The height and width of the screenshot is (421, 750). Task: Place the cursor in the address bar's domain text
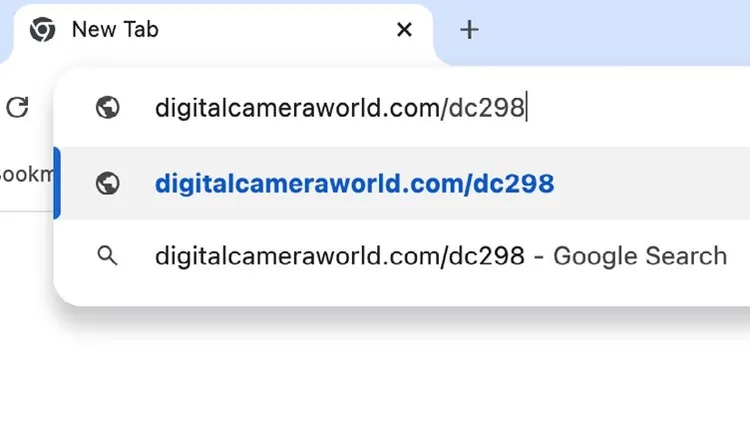click(297, 108)
